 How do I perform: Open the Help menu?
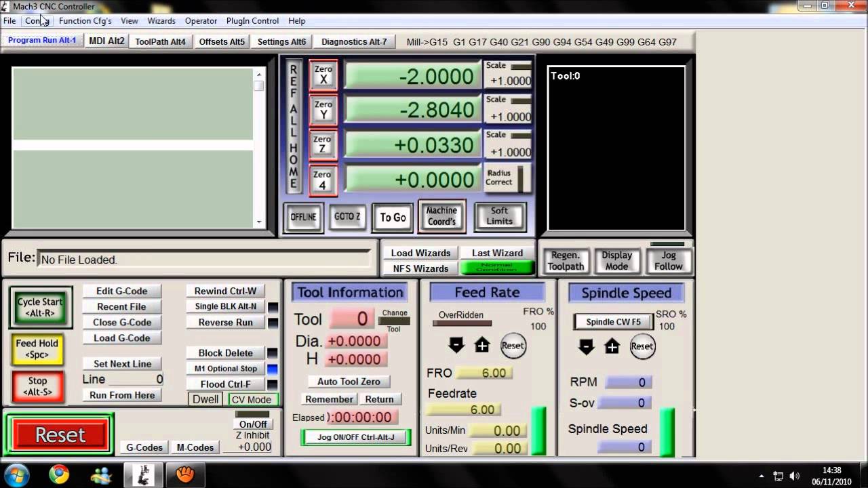pos(297,21)
